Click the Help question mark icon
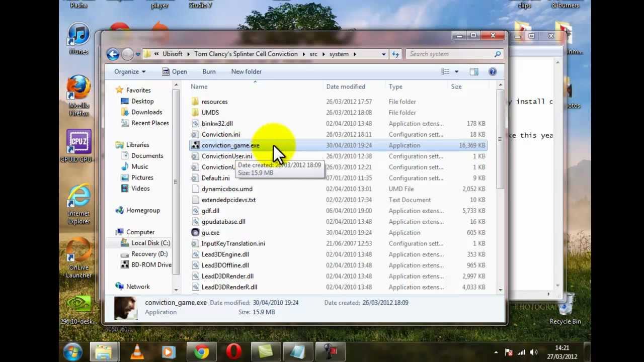This screenshot has width=644, height=362. pos(493,71)
